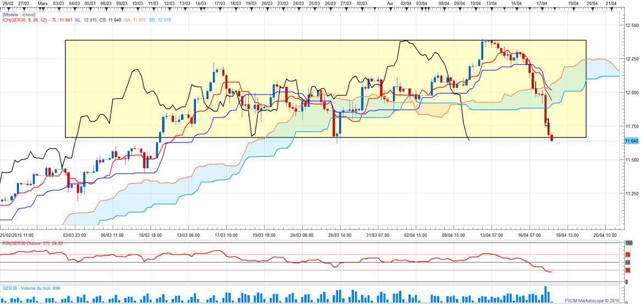
Task: Click the 11 750 price scale label
Action: pyautogui.click(x=632, y=126)
